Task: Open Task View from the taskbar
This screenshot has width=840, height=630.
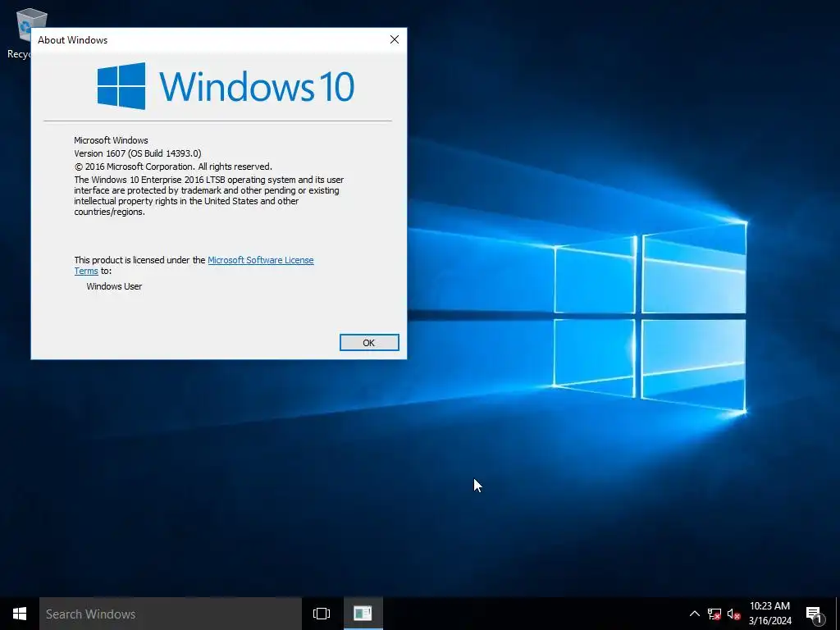Action: tap(322, 614)
